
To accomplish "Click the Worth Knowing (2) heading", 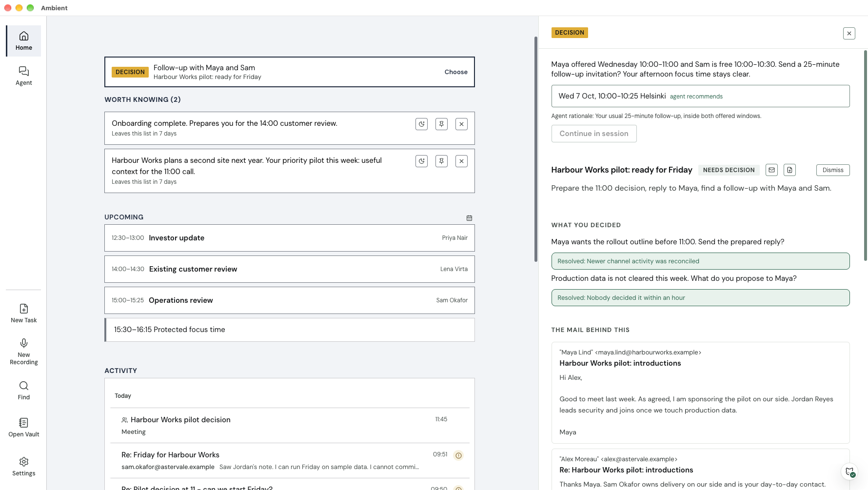I will click(142, 99).
